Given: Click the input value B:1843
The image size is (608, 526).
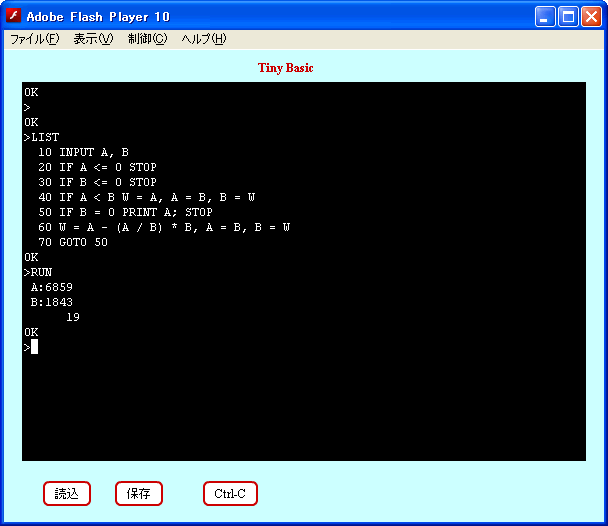Looking at the screenshot, I should pyautogui.click(x=52, y=302).
